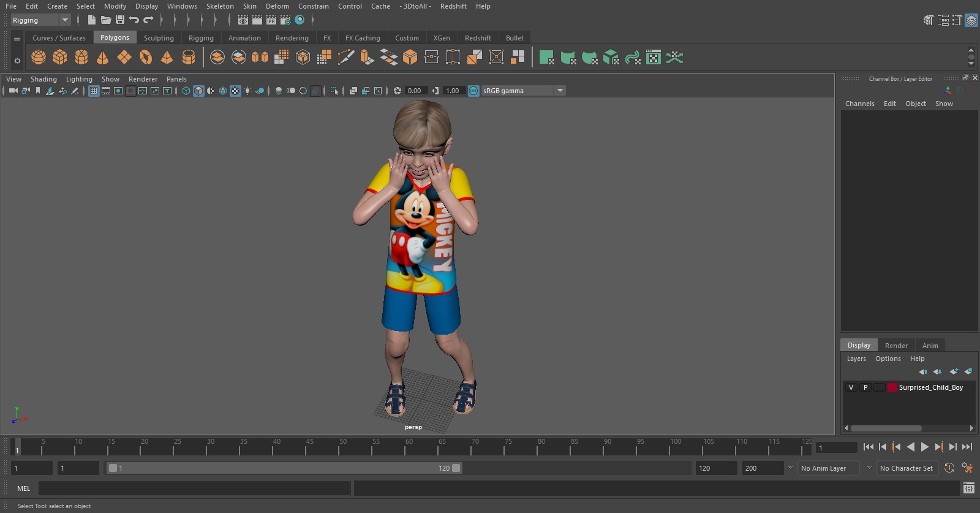Open the UV Editor checker-window shelf icon
This screenshot has height=513, width=980.
click(x=654, y=58)
